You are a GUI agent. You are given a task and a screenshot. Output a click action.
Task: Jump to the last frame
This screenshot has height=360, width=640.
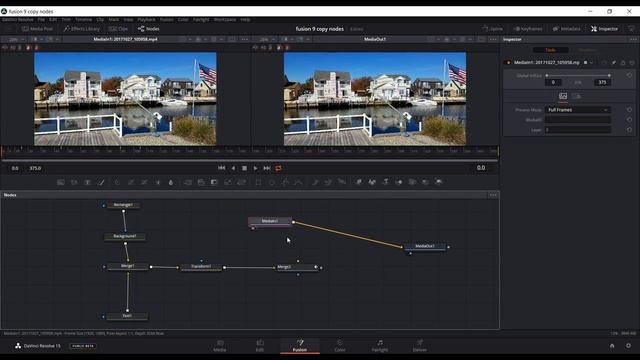click(x=267, y=168)
